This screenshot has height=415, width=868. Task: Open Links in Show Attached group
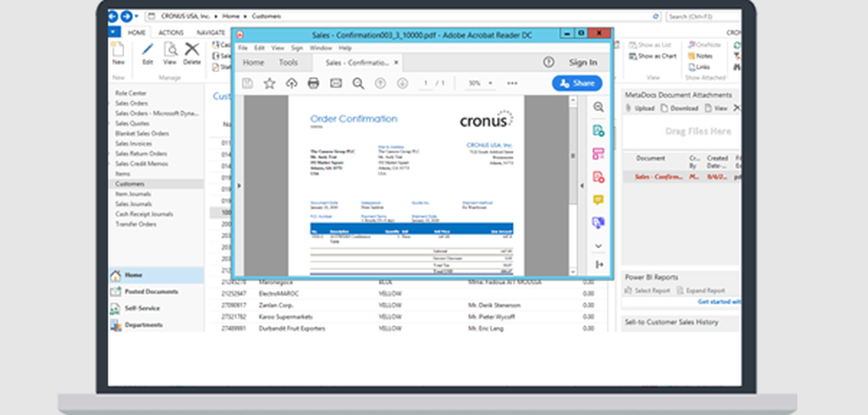pyautogui.click(x=699, y=67)
